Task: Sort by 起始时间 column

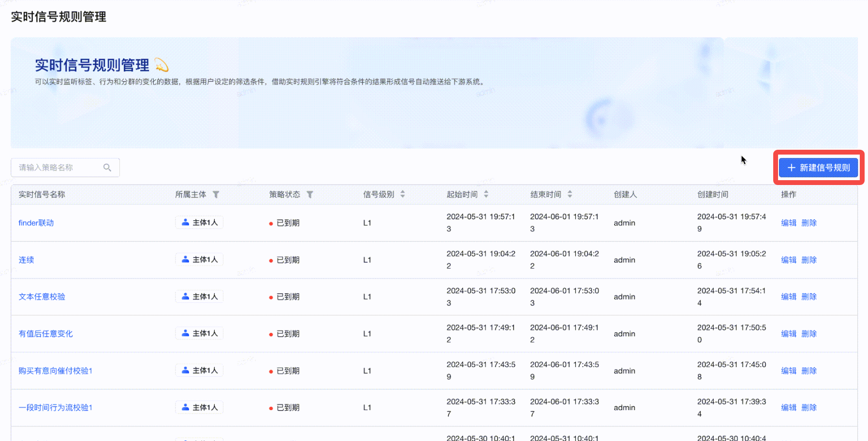Action: pyautogui.click(x=486, y=194)
